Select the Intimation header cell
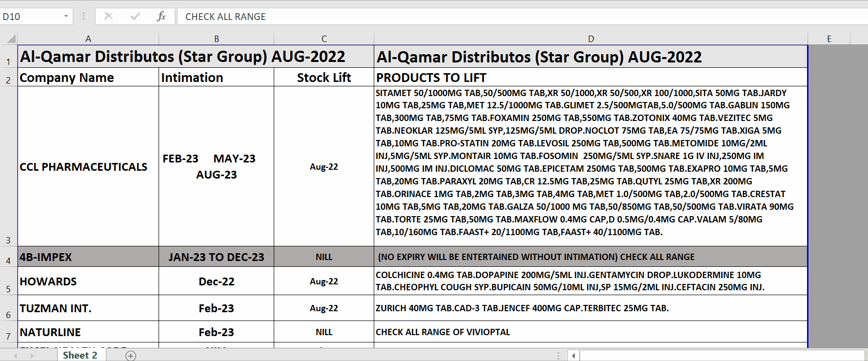 217,77
